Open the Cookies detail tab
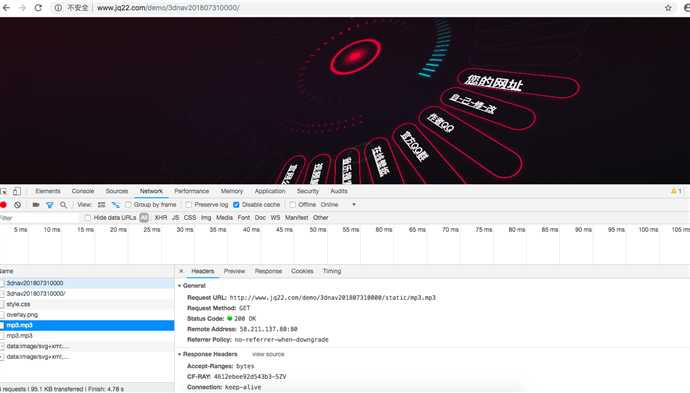The image size is (690, 393). (302, 271)
